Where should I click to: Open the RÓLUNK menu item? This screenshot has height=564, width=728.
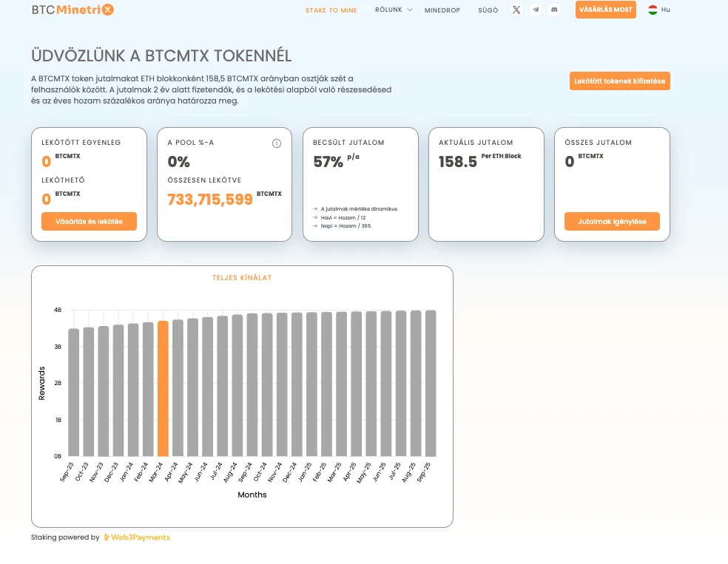point(388,10)
